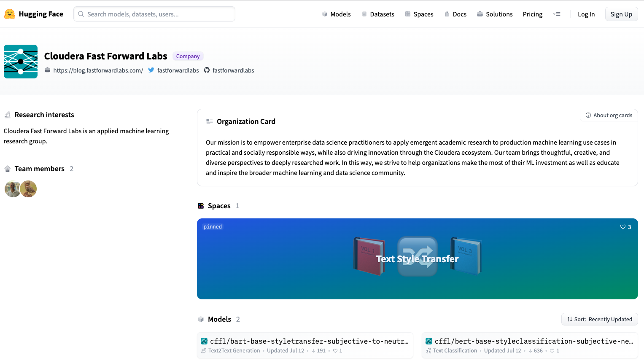
Task: Focus the search models, datasets, users field
Action: click(x=154, y=14)
